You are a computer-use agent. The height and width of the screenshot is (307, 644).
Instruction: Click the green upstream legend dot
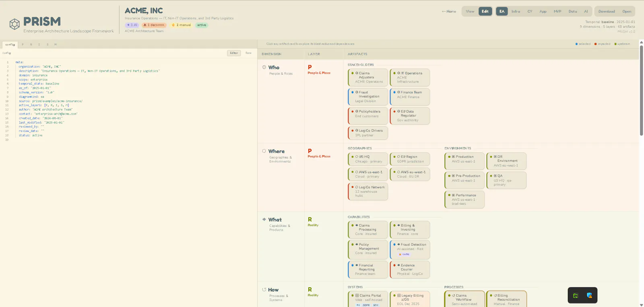pyautogui.click(x=615, y=44)
